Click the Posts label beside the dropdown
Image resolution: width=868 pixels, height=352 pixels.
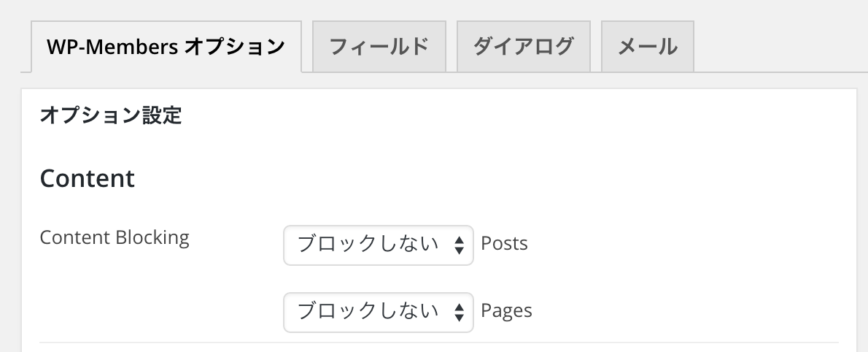[504, 243]
